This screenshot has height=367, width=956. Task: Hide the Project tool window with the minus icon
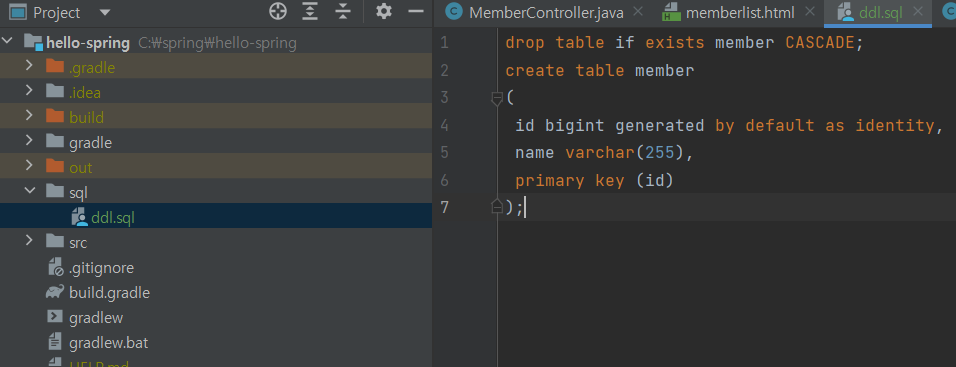[416, 12]
